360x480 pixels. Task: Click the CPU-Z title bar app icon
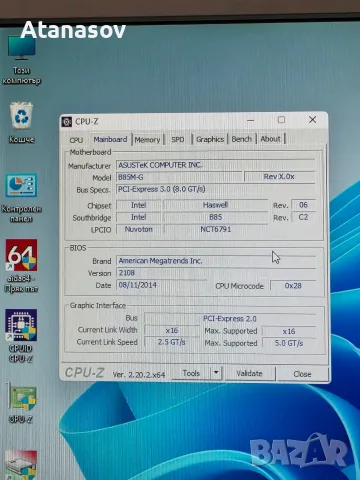tap(67, 122)
